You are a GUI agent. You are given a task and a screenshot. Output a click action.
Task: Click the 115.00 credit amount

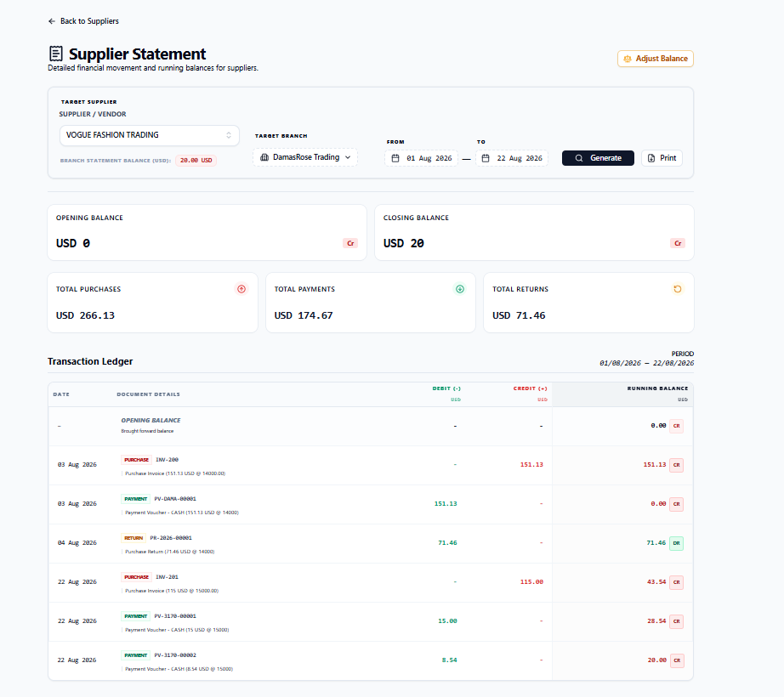click(531, 582)
